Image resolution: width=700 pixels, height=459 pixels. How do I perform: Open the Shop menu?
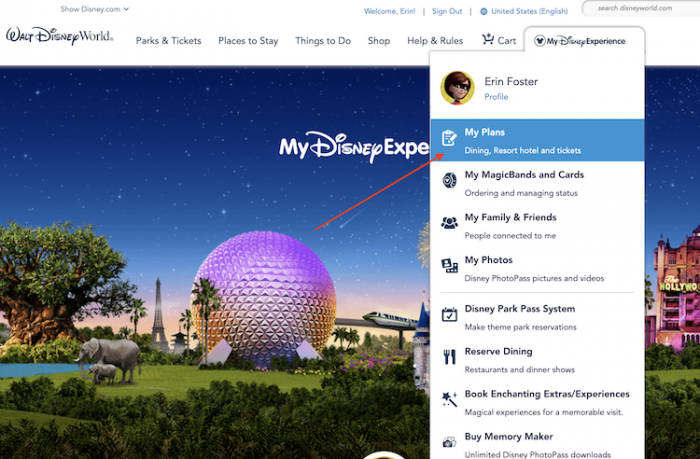click(379, 41)
